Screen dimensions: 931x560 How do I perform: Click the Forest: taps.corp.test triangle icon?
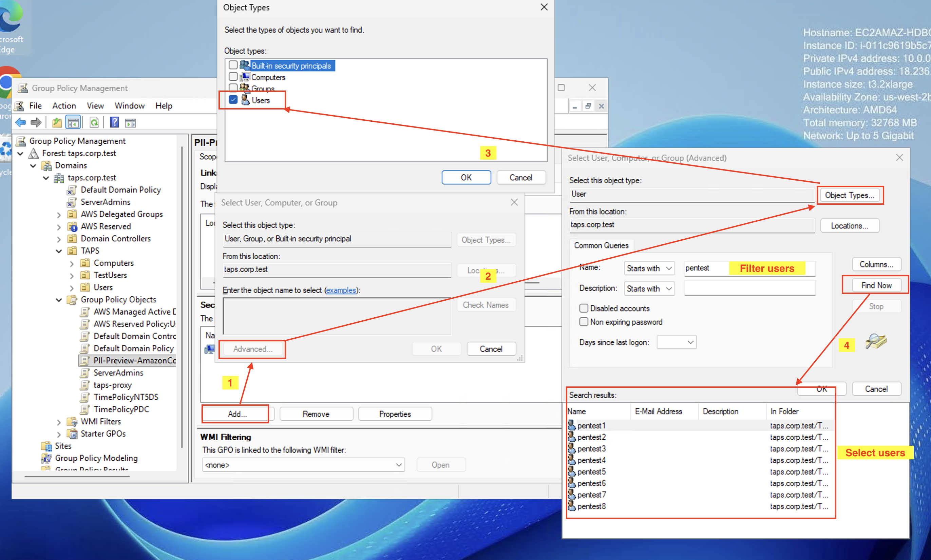pos(34,153)
